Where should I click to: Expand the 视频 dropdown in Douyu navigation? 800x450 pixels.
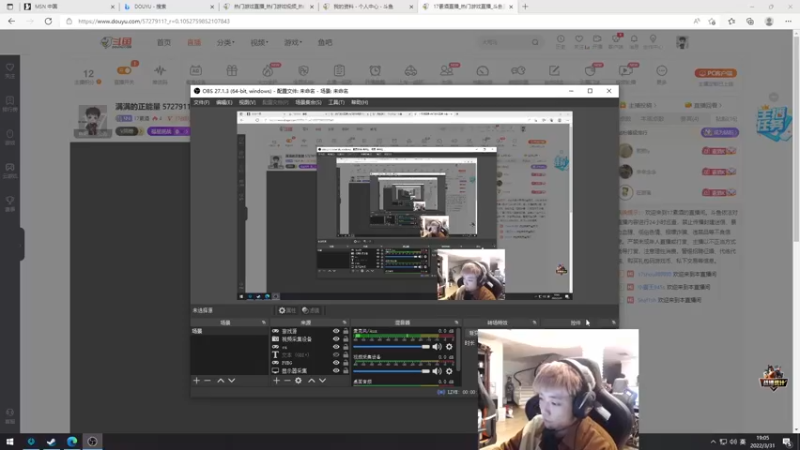click(x=259, y=42)
